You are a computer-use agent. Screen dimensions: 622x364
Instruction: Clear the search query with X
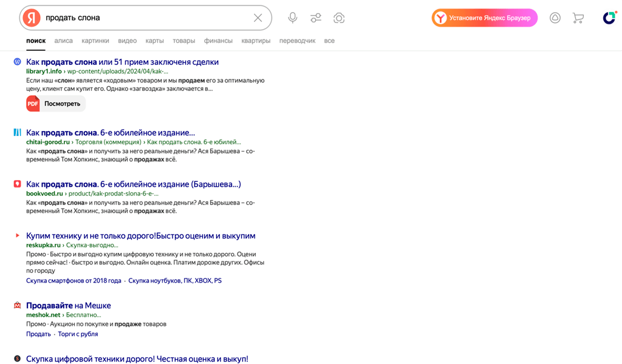(x=258, y=18)
